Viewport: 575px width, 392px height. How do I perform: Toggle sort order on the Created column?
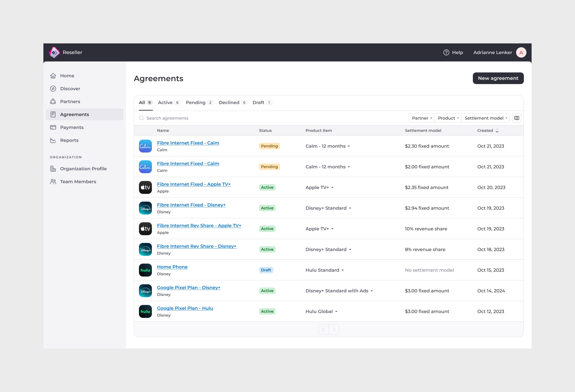click(x=497, y=131)
